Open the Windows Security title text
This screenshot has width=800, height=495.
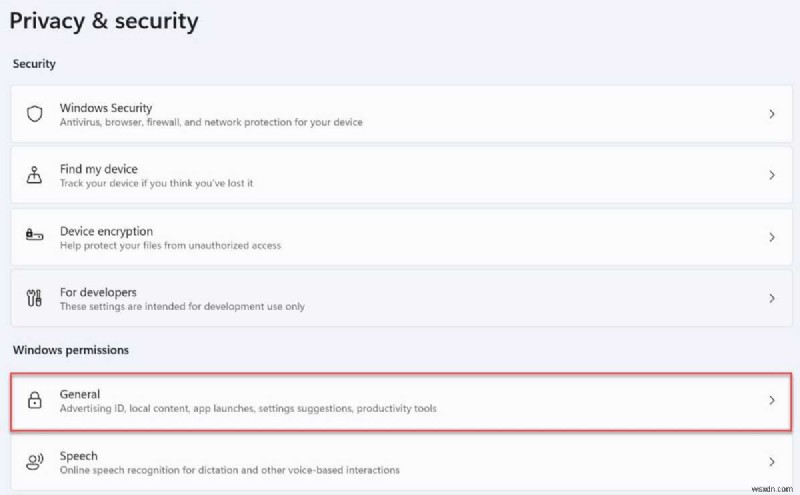105,107
